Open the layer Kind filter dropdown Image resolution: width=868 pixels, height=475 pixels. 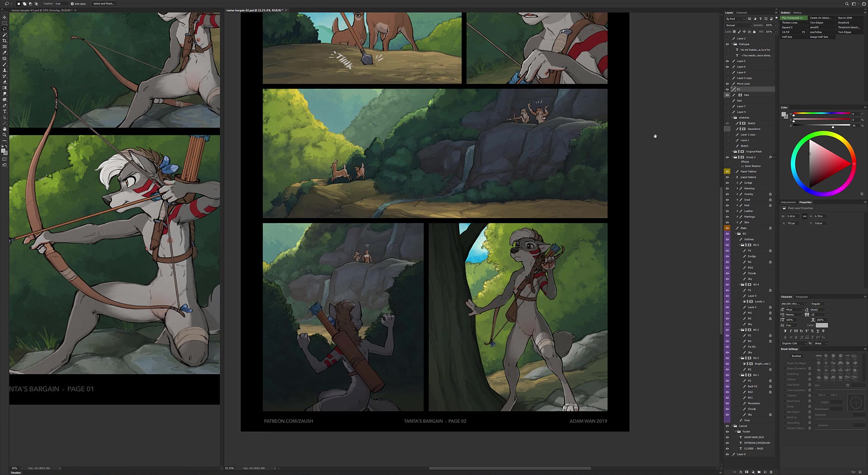pyautogui.click(x=736, y=19)
